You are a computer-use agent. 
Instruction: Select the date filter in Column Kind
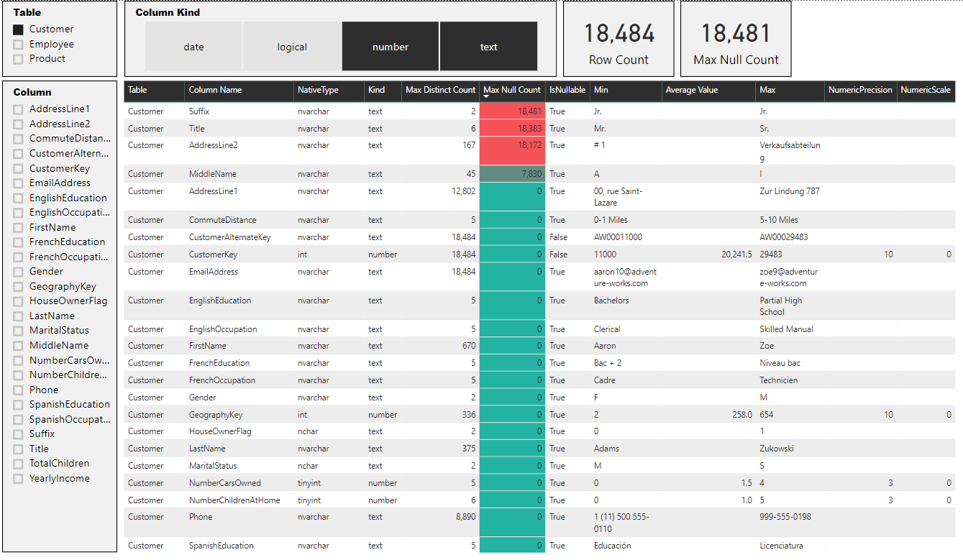tap(193, 46)
